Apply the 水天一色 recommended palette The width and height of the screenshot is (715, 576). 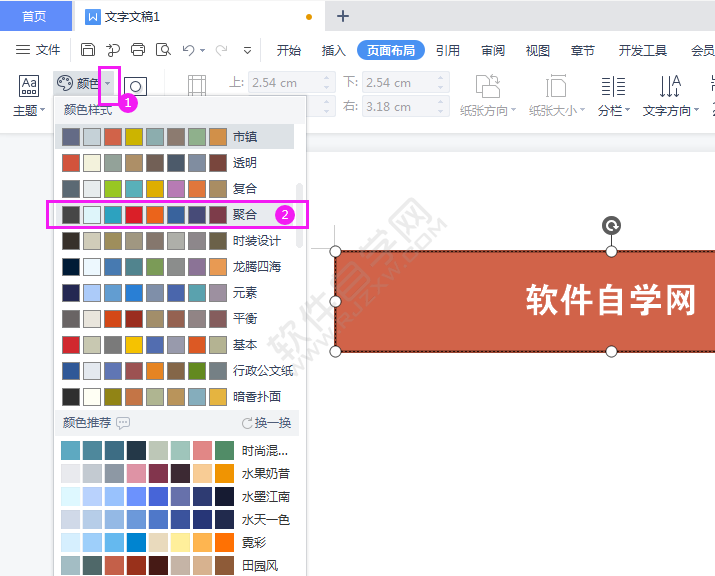[176, 519]
